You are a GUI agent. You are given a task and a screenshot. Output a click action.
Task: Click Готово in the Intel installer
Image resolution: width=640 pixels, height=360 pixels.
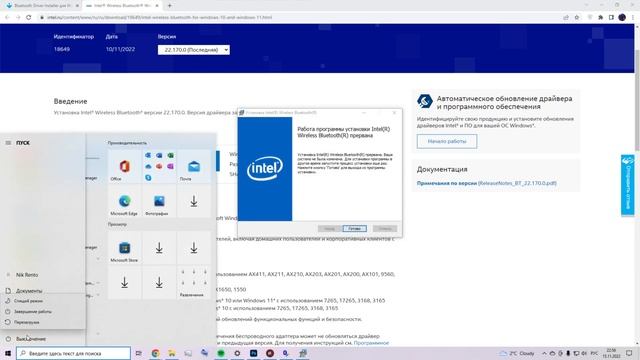[355, 229]
